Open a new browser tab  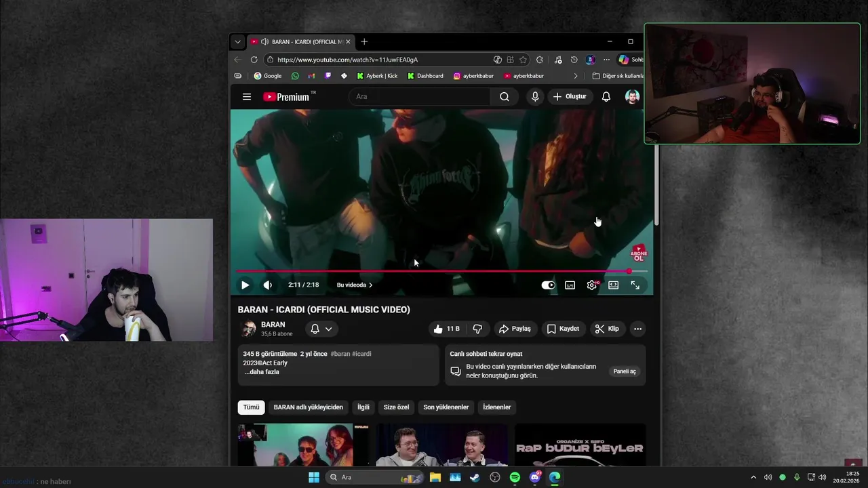[x=364, y=41]
